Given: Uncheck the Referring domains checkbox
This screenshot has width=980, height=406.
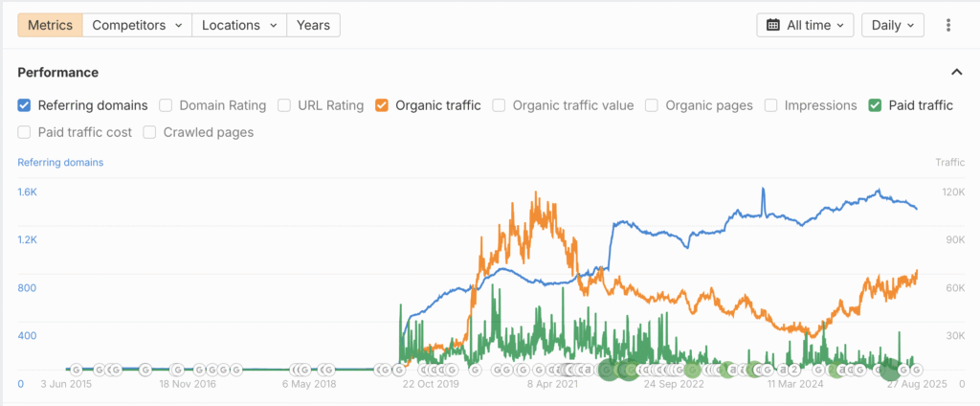Looking at the screenshot, I should 25,105.
